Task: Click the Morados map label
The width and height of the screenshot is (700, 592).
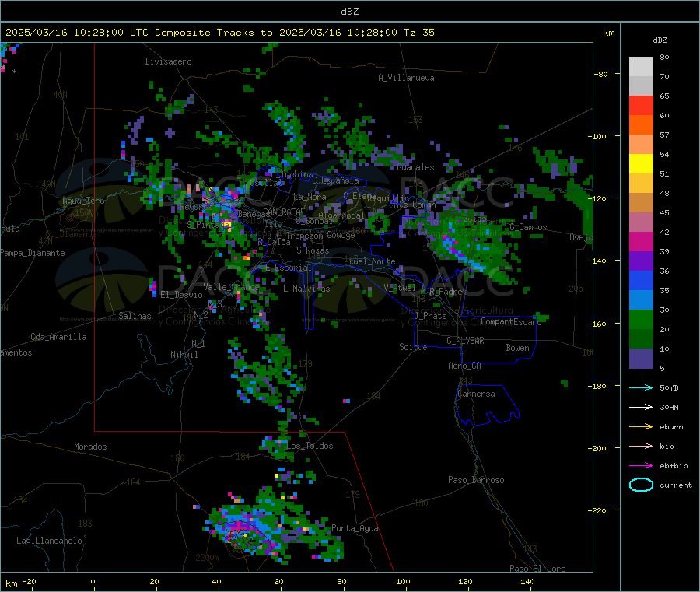Action: coord(91,447)
